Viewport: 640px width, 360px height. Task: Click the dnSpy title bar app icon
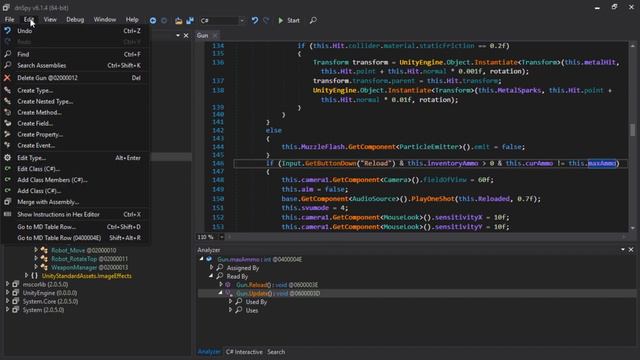click(x=6, y=7)
